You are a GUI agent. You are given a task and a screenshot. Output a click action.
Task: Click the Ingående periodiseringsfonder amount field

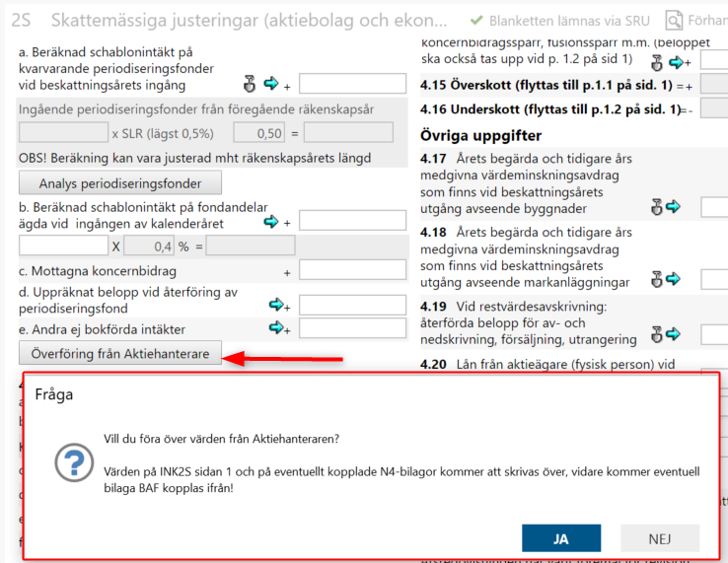pyautogui.click(x=63, y=132)
